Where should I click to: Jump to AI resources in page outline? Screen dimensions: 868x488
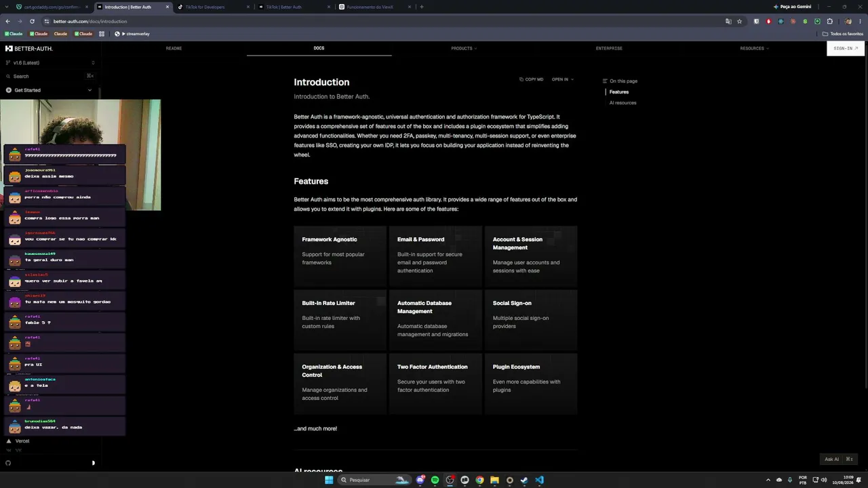pos(623,103)
